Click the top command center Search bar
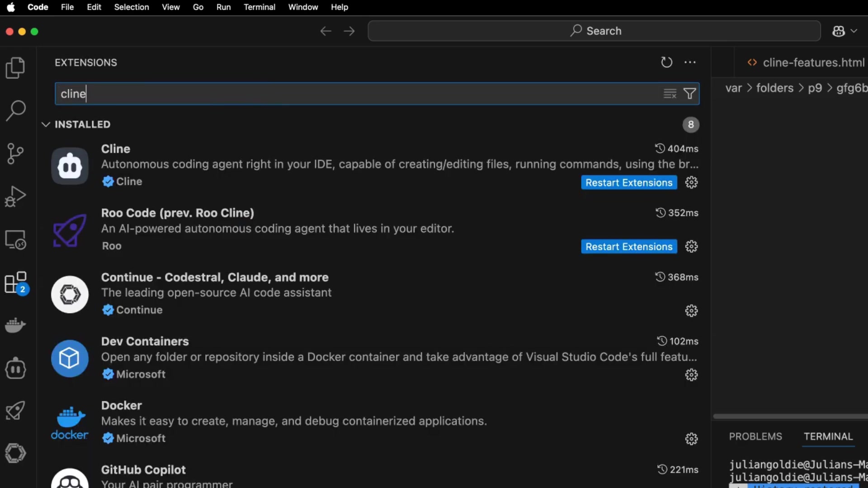 point(594,31)
